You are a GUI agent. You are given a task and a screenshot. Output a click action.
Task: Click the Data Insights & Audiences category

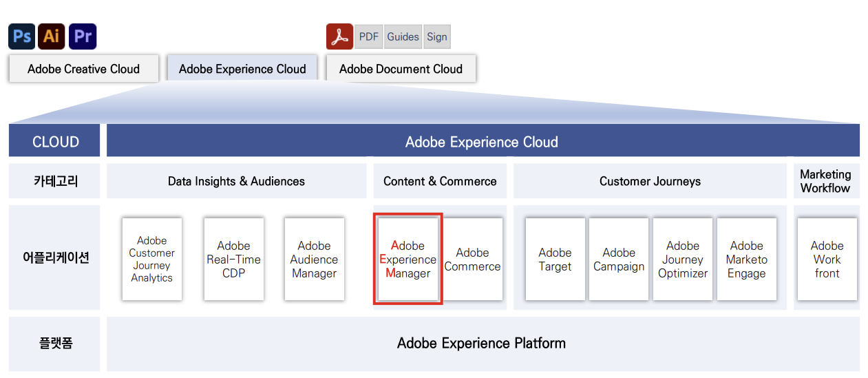tap(236, 181)
